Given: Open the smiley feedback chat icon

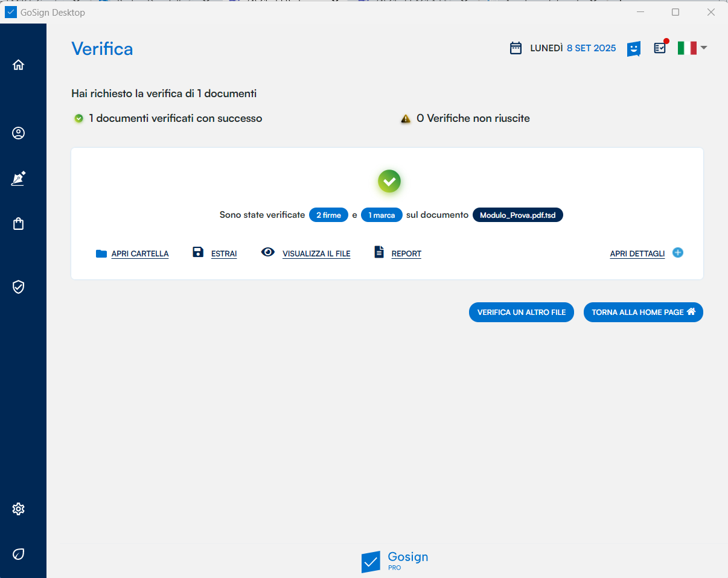Looking at the screenshot, I should [633, 49].
